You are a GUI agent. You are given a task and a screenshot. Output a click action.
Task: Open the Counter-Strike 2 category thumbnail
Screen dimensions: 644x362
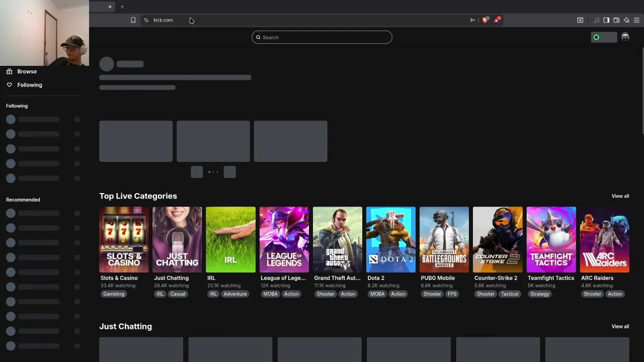498,239
